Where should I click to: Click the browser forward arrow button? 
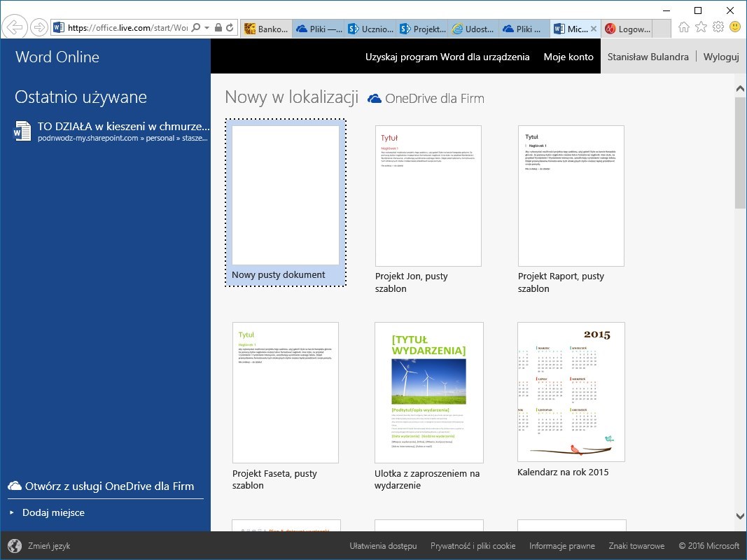pyautogui.click(x=39, y=27)
